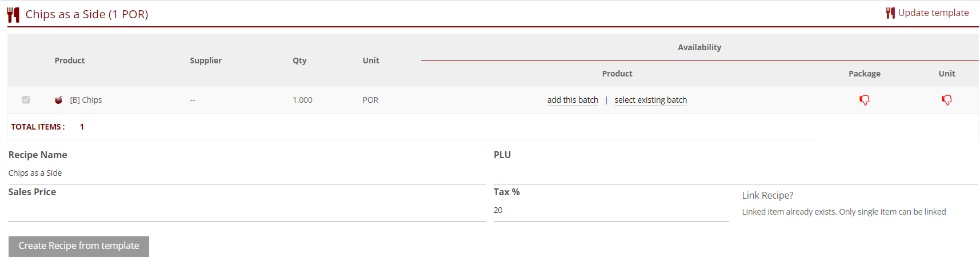Click the PLU input field

pyautogui.click(x=735, y=173)
